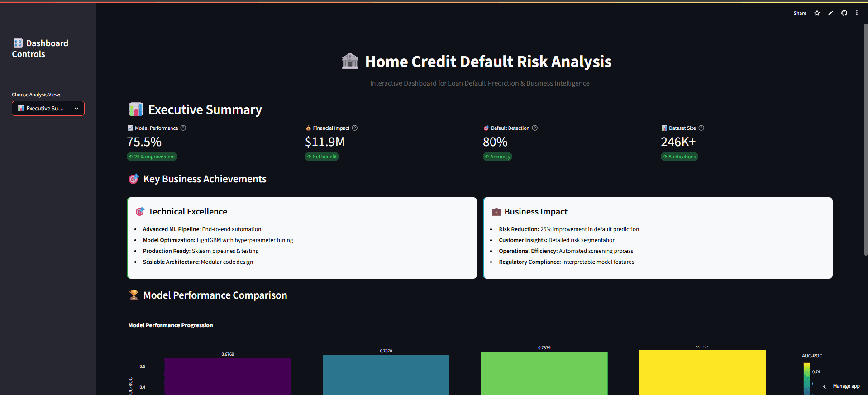Open the GitHub repository icon
Image resolution: width=868 pixels, height=395 pixels.
(x=844, y=13)
